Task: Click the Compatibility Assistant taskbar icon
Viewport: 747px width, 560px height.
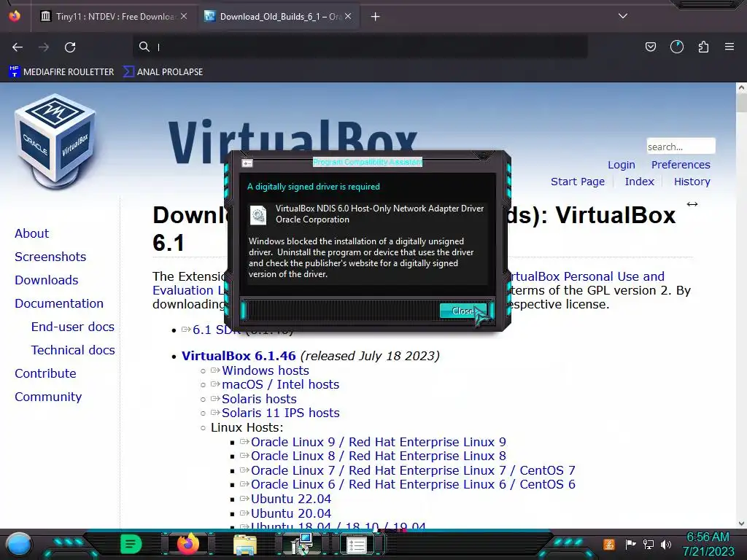Action: pos(356,545)
